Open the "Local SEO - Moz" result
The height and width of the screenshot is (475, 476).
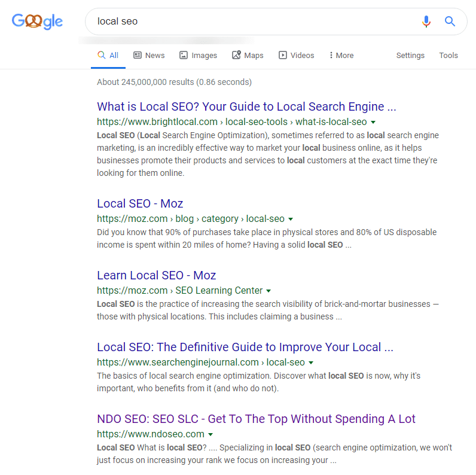140,203
